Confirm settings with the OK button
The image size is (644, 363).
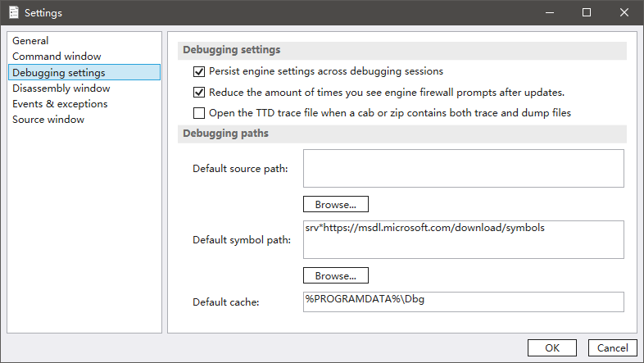coord(552,347)
